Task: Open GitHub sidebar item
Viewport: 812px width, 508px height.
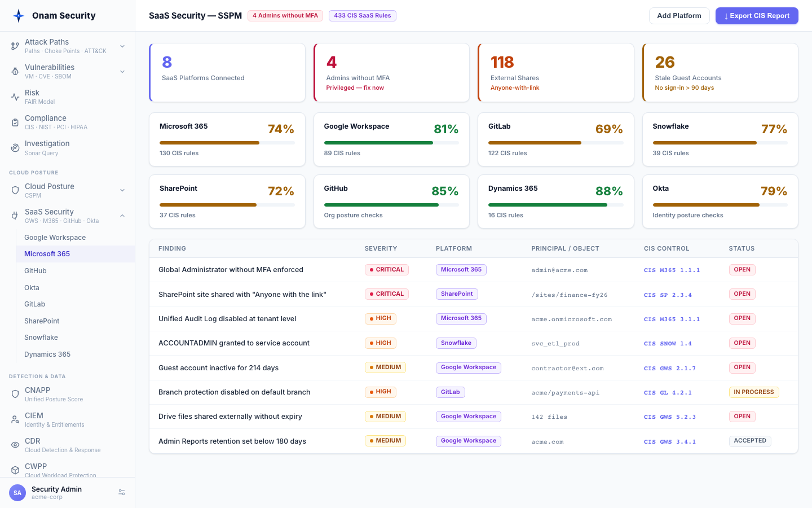Action: tap(76, 271)
